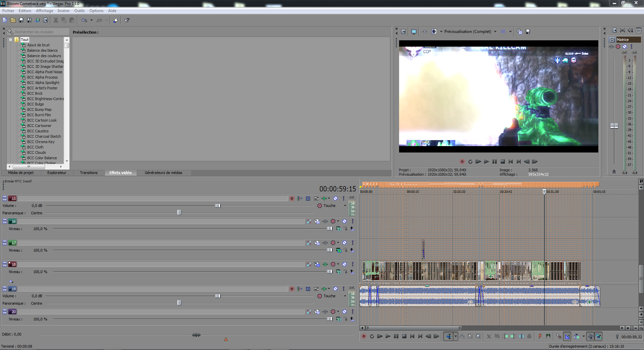This screenshot has height=350, width=644.
Task: Arm track 15 for recording
Action: (x=292, y=199)
